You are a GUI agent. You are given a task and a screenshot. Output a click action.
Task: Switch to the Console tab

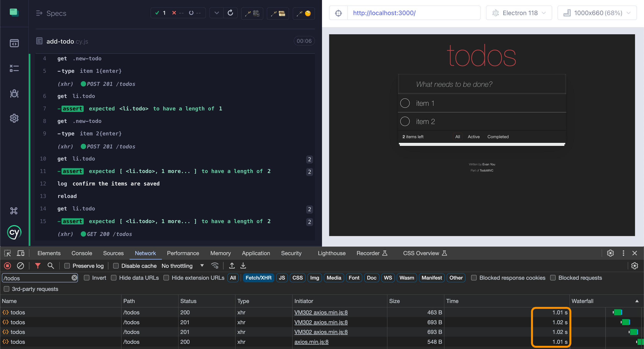point(82,253)
